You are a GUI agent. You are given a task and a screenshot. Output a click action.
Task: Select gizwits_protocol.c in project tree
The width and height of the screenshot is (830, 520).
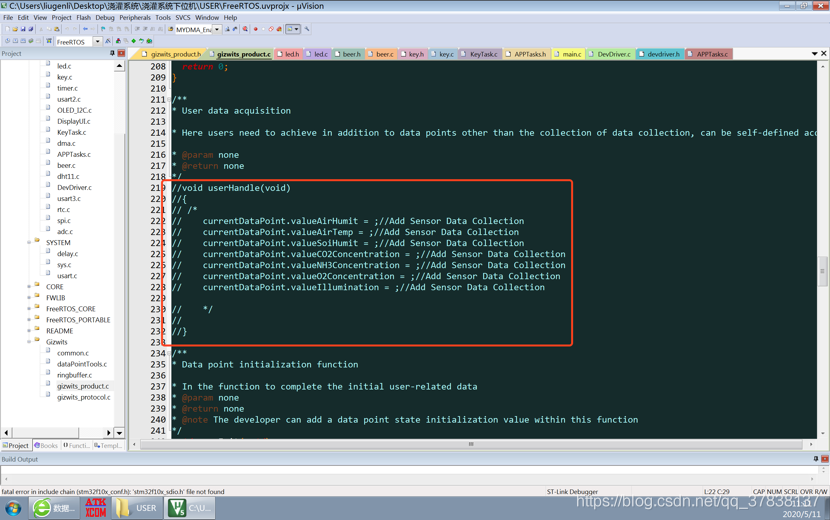point(84,397)
